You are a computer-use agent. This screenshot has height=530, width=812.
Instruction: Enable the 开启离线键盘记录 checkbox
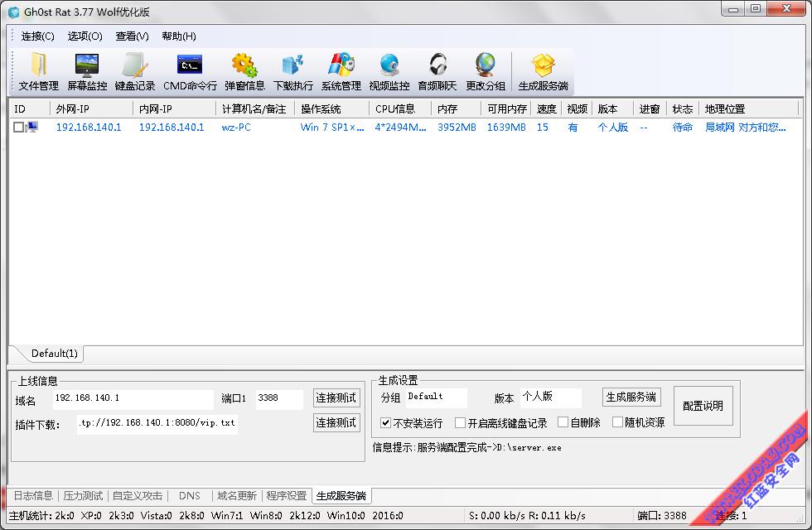click(460, 422)
